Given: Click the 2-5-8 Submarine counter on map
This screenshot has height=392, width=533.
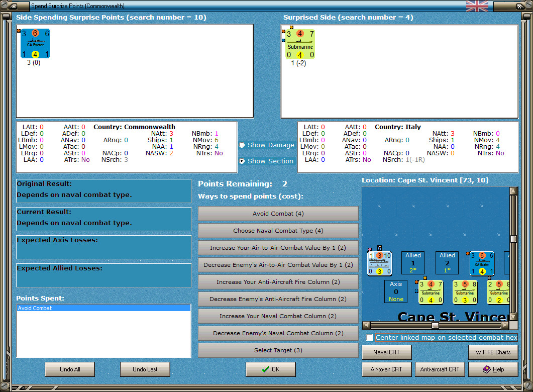Looking at the screenshot, I should coord(498,291).
